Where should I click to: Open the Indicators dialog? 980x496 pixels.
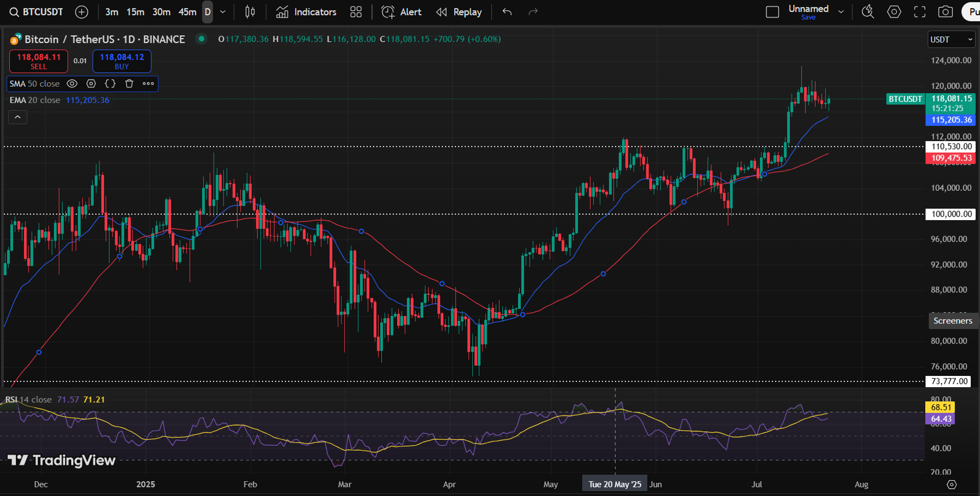pos(306,12)
